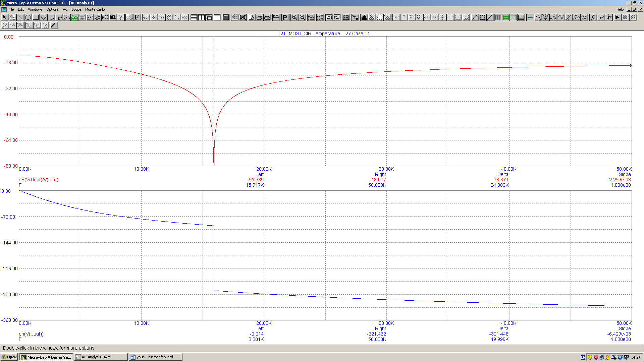The height and width of the screenshot is (362, 644).
Task: Click the Vid toolbar button
Action: pos(355,17)
